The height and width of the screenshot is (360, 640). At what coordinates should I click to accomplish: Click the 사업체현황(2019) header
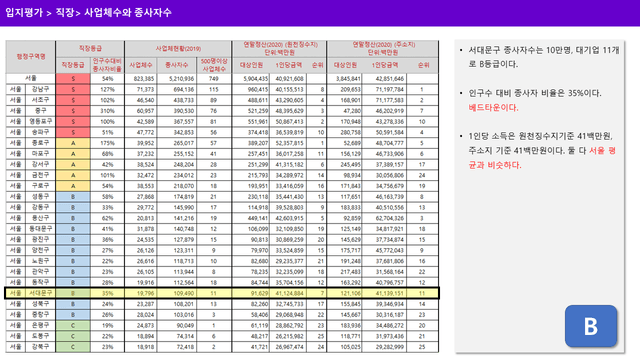[178, 49]
